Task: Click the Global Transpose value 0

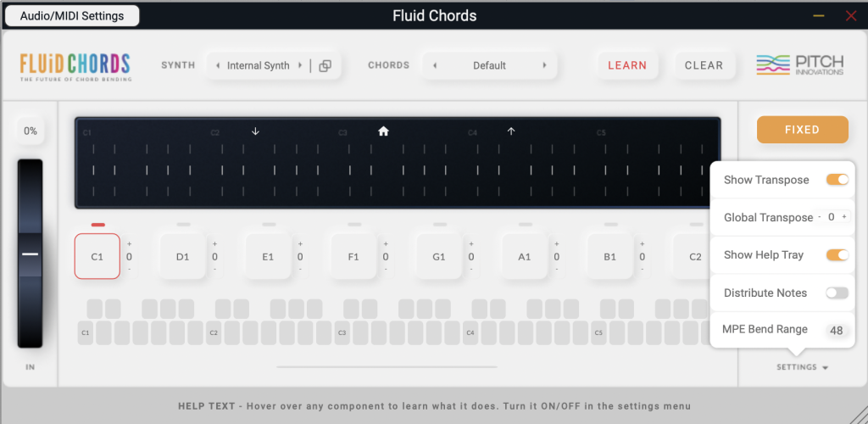Action: point(832,217)
